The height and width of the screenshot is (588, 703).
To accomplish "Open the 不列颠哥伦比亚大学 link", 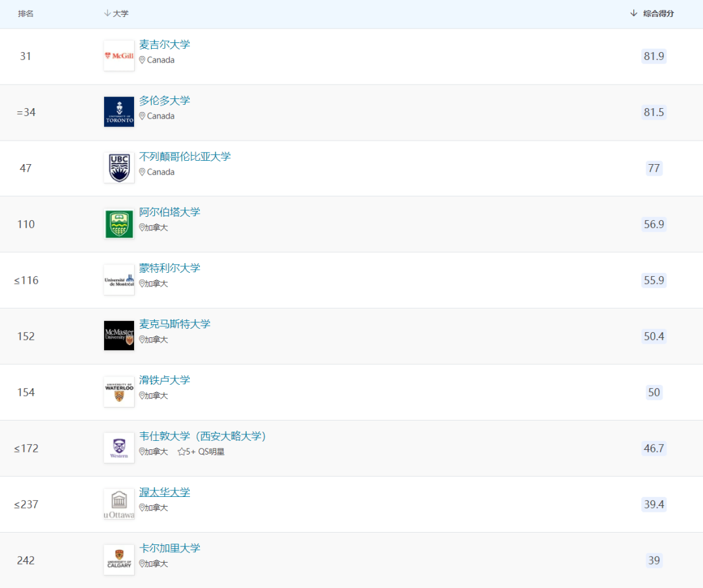I will coord(185,156).
